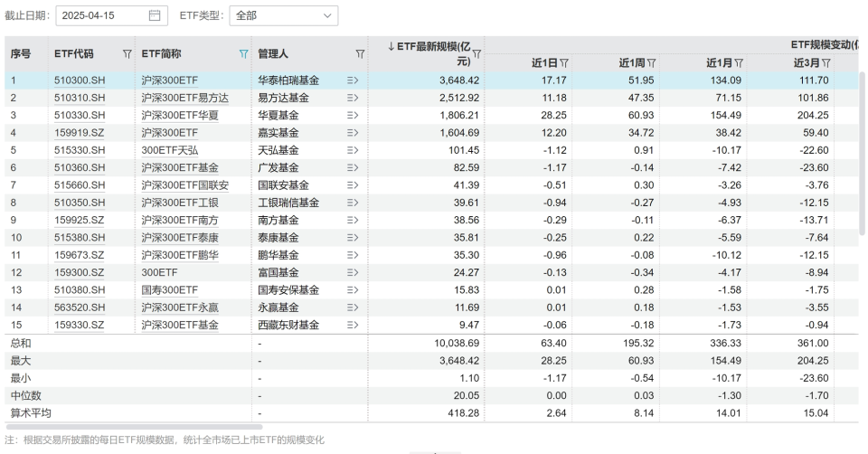Select the 序号 column header
This screenshot has height=454, width=868.
tap(21, 53)
